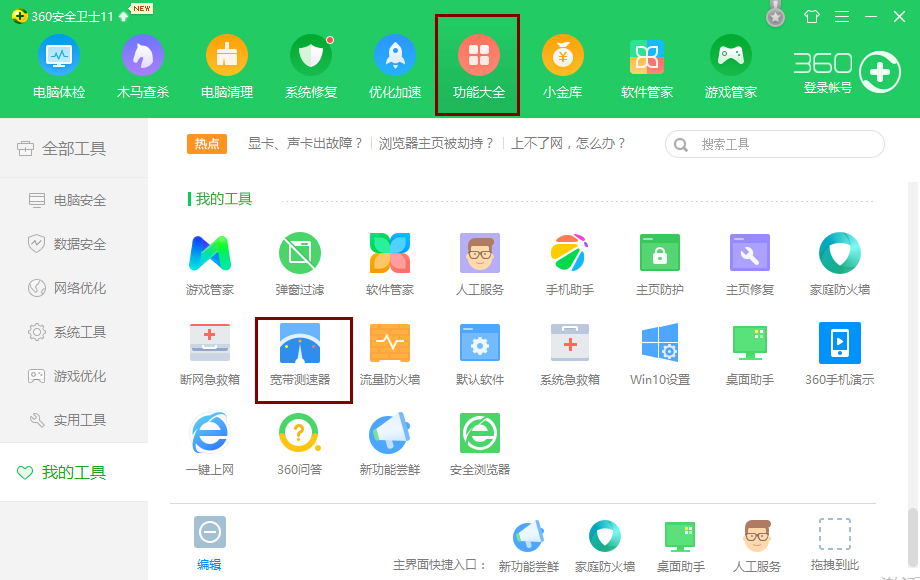Launch 一键上网 tool

click(209, 444)
